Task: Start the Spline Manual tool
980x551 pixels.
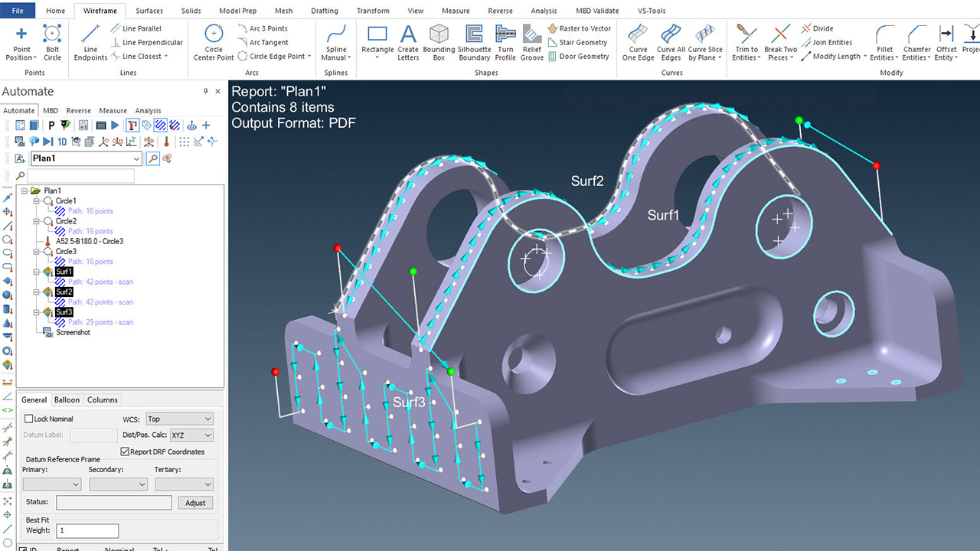Action: [336, 44]
